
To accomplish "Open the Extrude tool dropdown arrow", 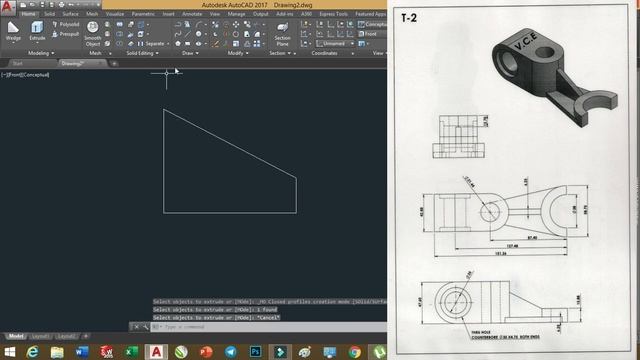I will pos(37,42).
